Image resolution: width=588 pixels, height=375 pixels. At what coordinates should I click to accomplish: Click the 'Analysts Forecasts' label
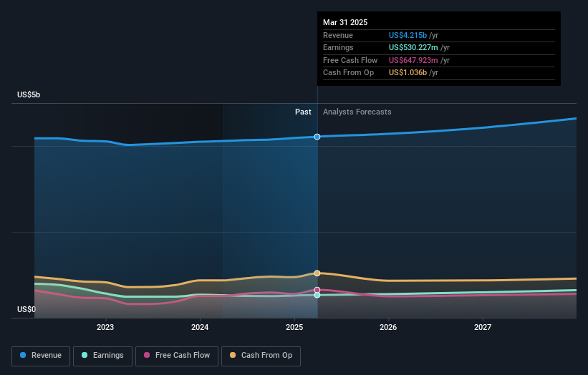[357, 112]
